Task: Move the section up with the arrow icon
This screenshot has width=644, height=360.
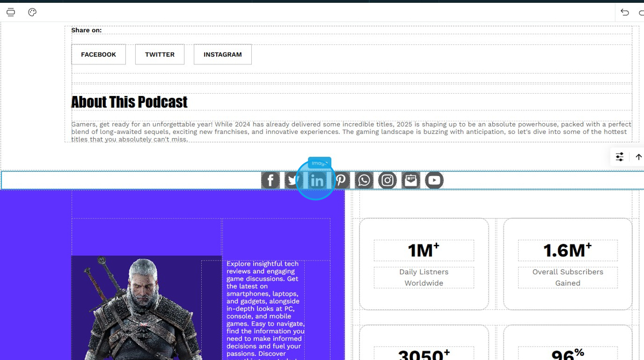Action: (x=638, y=156)
